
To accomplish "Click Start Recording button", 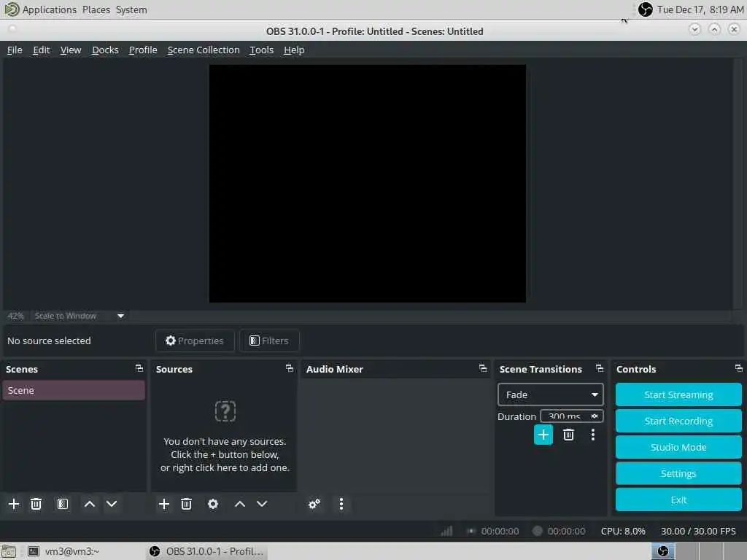I will click(x=678, y=421).
